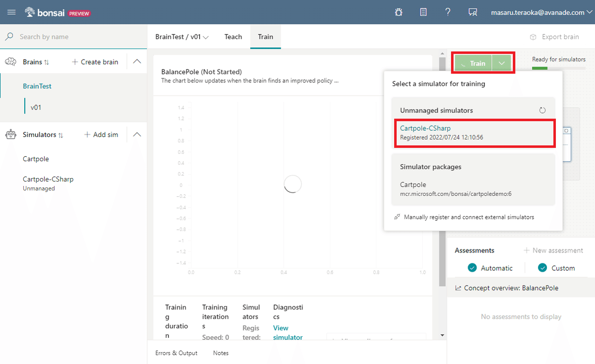The height and width of the screenshot is (364, 595).
Task: Click Concept overview: BalancePole header
Action: [x=511, y=288]
